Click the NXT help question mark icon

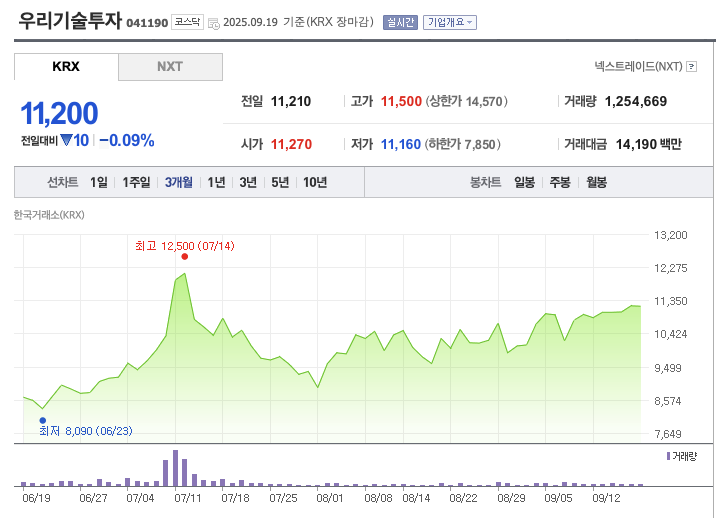[x=691, y=67]
